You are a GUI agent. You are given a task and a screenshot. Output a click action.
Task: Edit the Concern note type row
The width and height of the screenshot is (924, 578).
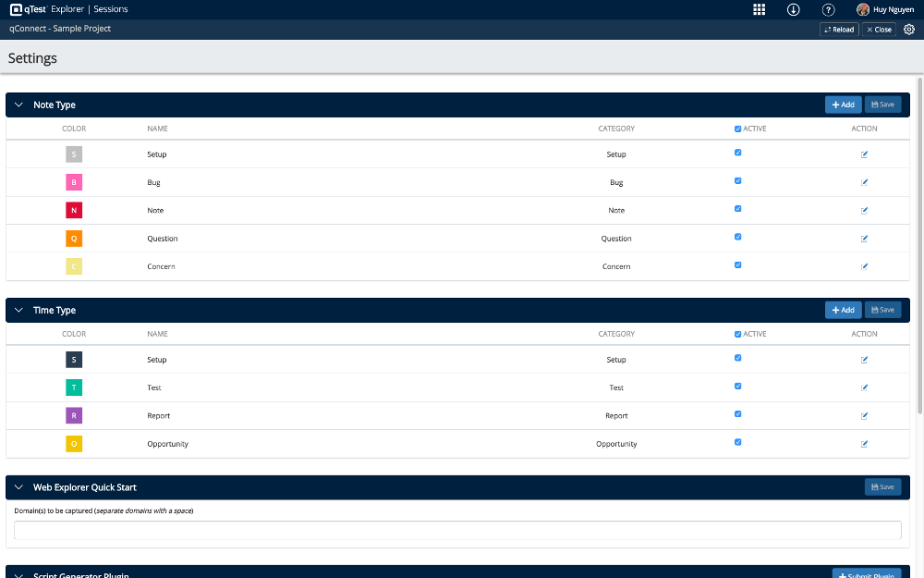pos(864,266)
